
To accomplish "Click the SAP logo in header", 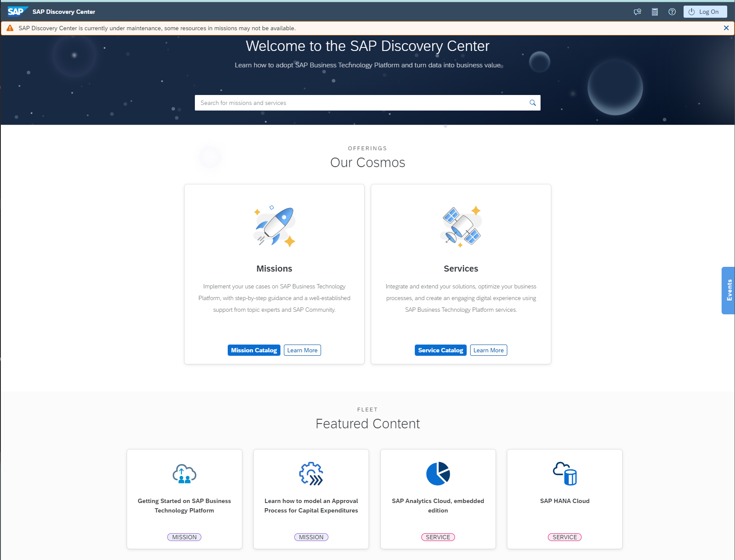I will tap(17, 12).
